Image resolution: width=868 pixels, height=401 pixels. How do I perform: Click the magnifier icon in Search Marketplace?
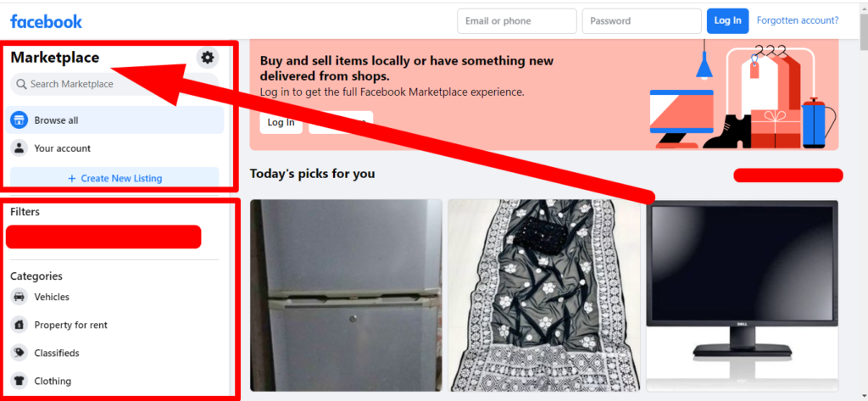(x=21, y=84)
